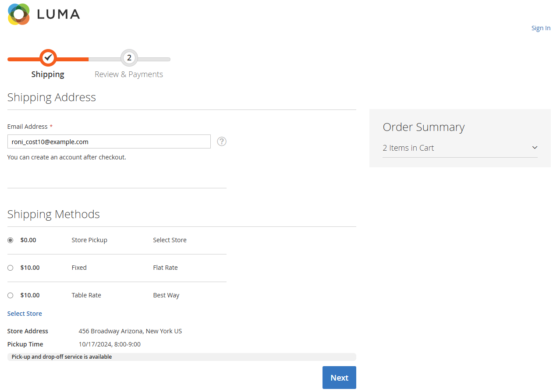Click the pick-up and drop-off service notice
553x392 pixels.
point(62,357)
